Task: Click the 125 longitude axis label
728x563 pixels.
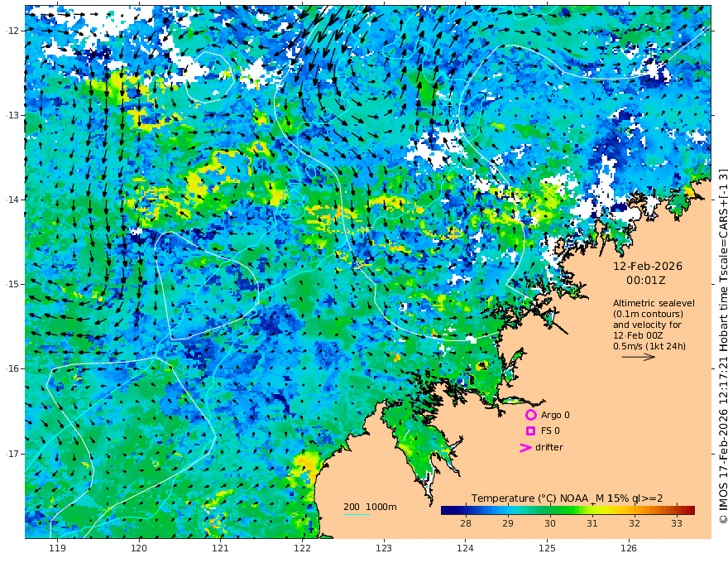Action: (x=548, y=548)
